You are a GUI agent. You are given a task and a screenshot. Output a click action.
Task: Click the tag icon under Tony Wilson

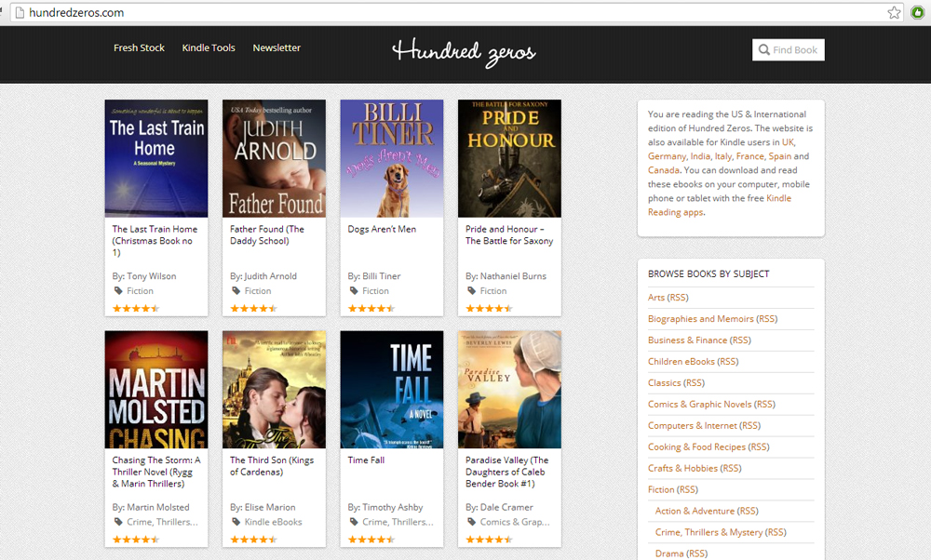click(117, 290)
